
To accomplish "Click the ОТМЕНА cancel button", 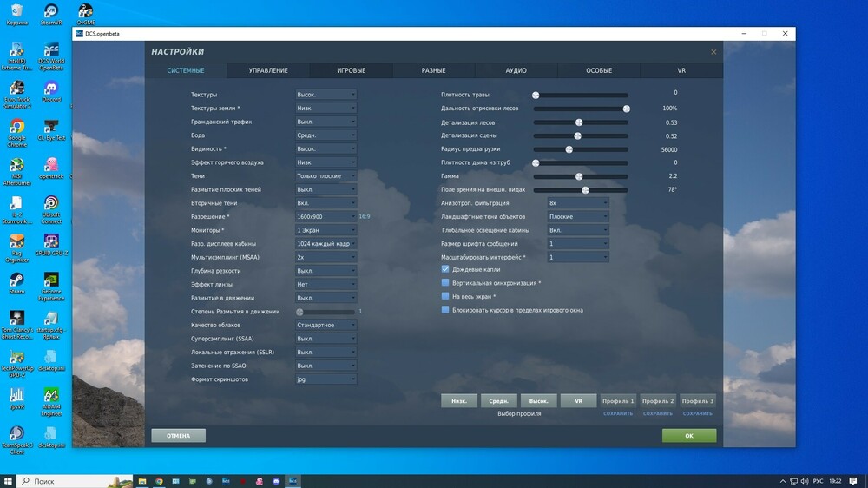I will click(x=178, y=435).
